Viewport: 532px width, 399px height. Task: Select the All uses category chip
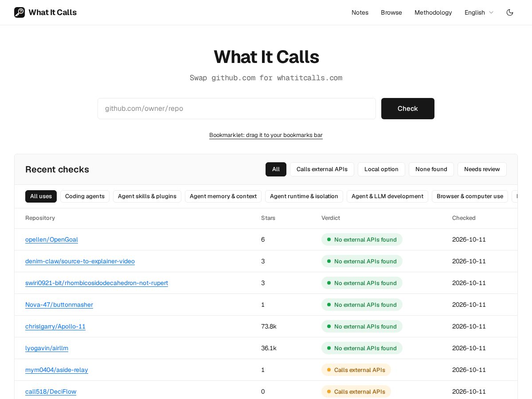click(x=41, y=196)
